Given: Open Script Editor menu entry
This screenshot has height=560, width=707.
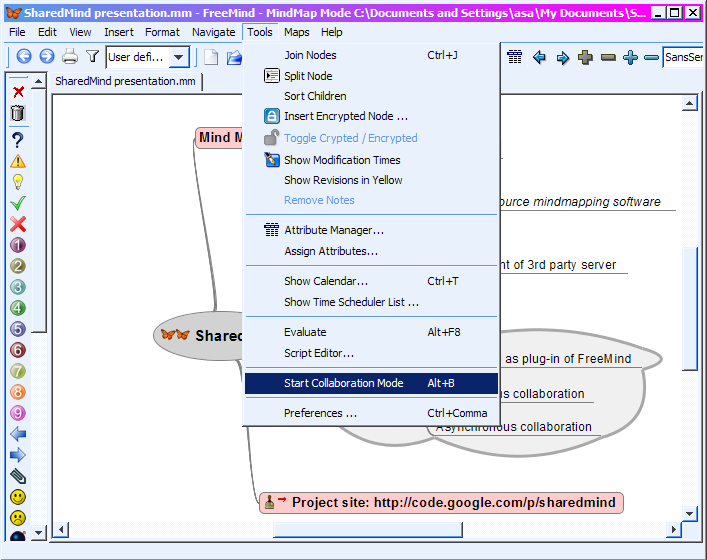Looking at the screenshot, I should pyautogui.click(x=372, y=353).
